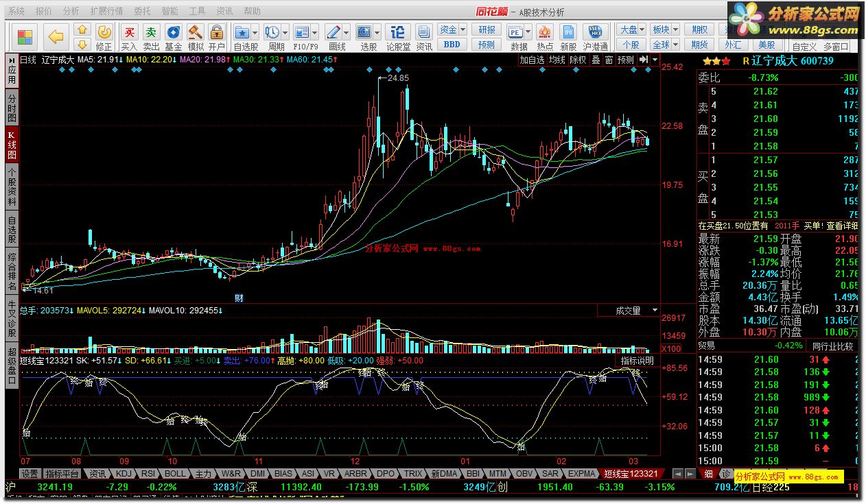Open the F10/F9 info icon
The width and height of the screenshot is (866, 504).
click(301, 32)
